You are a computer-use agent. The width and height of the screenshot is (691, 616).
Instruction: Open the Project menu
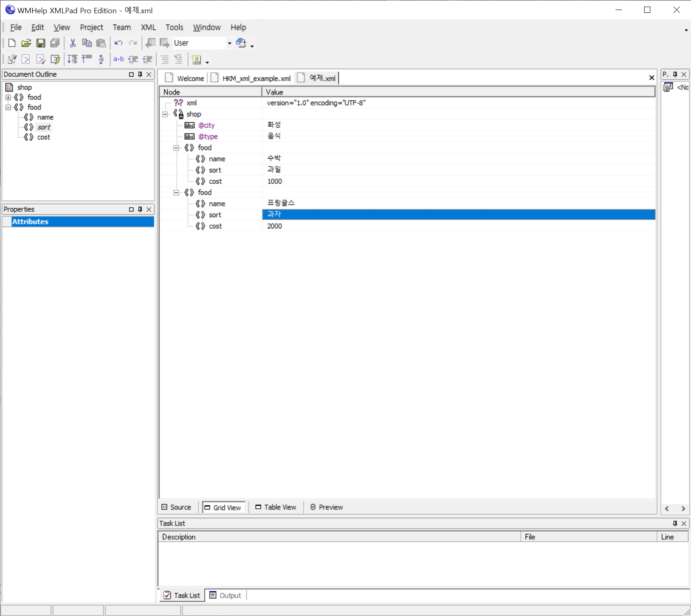pyautogui.click(x=91, y=27)
